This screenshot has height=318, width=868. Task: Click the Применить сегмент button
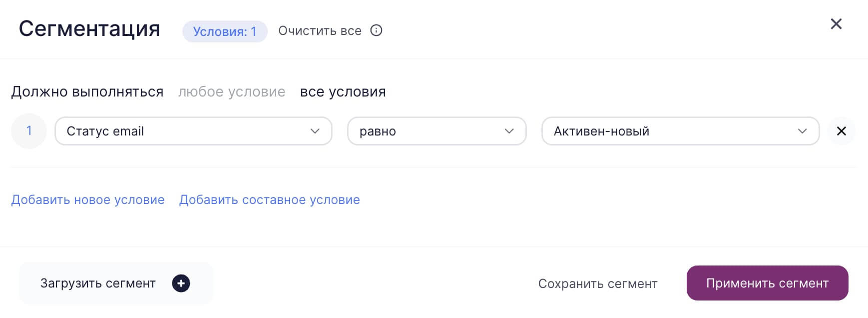(767, 283)
